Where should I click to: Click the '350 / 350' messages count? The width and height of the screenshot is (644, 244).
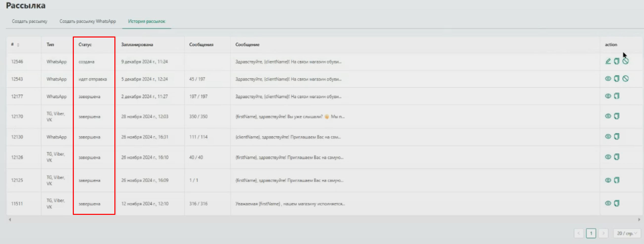point(198,117)
